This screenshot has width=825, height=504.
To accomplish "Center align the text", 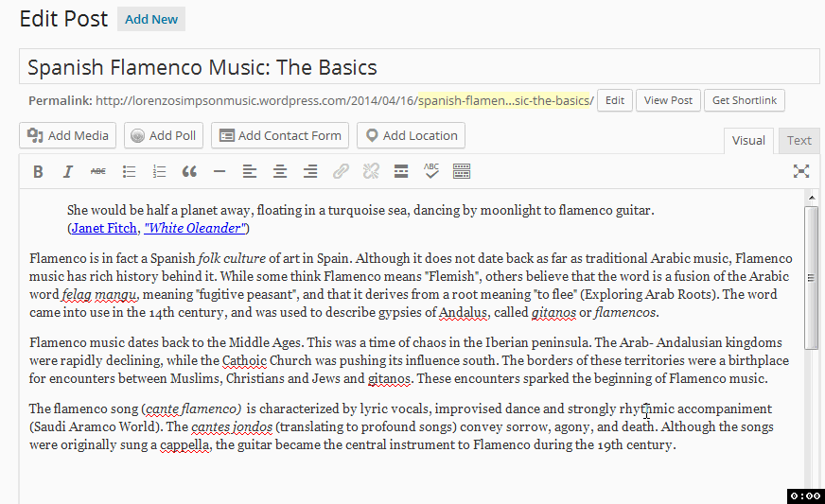I will 280,171.
